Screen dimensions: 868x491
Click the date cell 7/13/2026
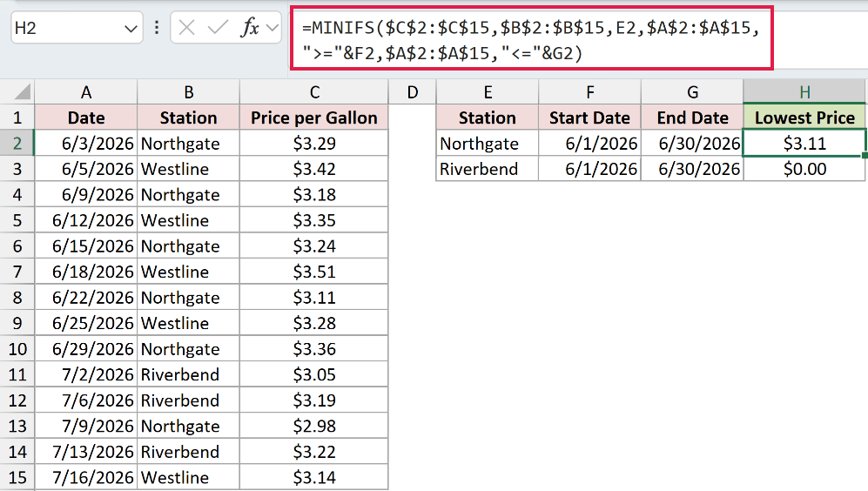(86, 452)
